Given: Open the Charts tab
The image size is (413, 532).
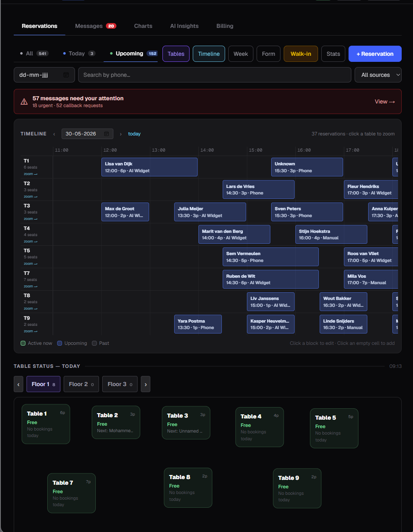Looking at the screenshot, I should click(x=143, y=26).
